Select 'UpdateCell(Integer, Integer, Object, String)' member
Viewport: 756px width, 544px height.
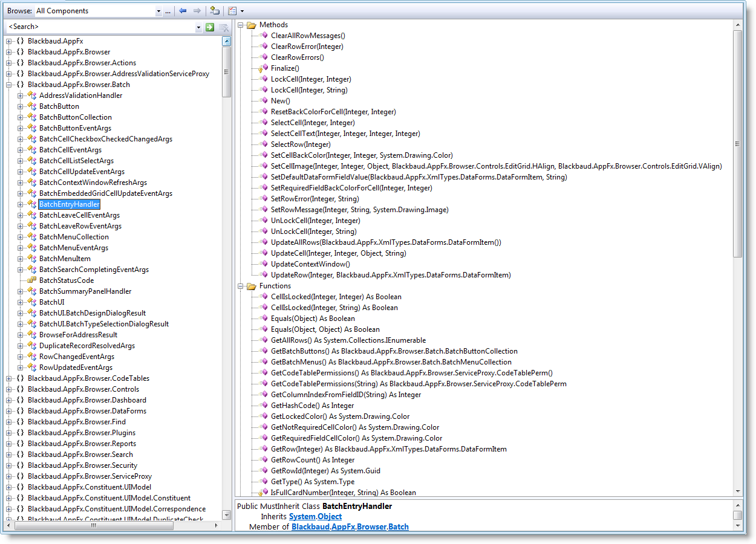pyautogui.click(x=338, y=253)
